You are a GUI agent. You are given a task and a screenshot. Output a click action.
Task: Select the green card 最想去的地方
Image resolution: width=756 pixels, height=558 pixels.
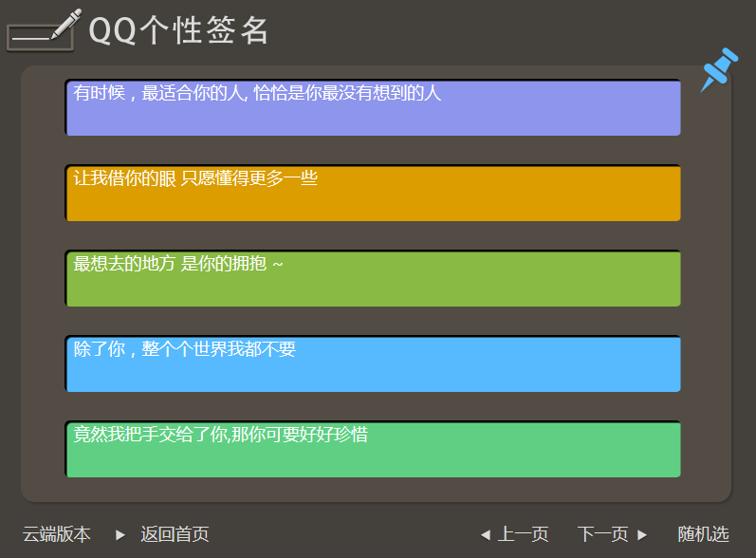coord(373,278)
